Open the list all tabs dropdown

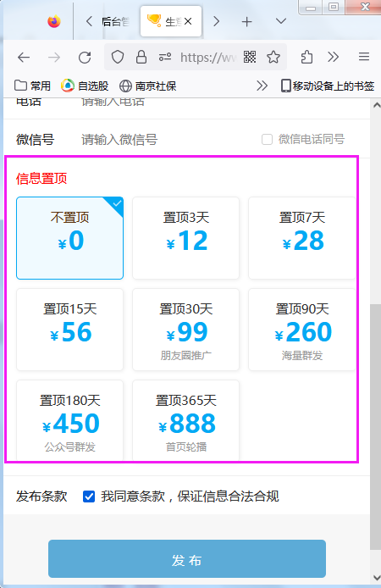281,21
